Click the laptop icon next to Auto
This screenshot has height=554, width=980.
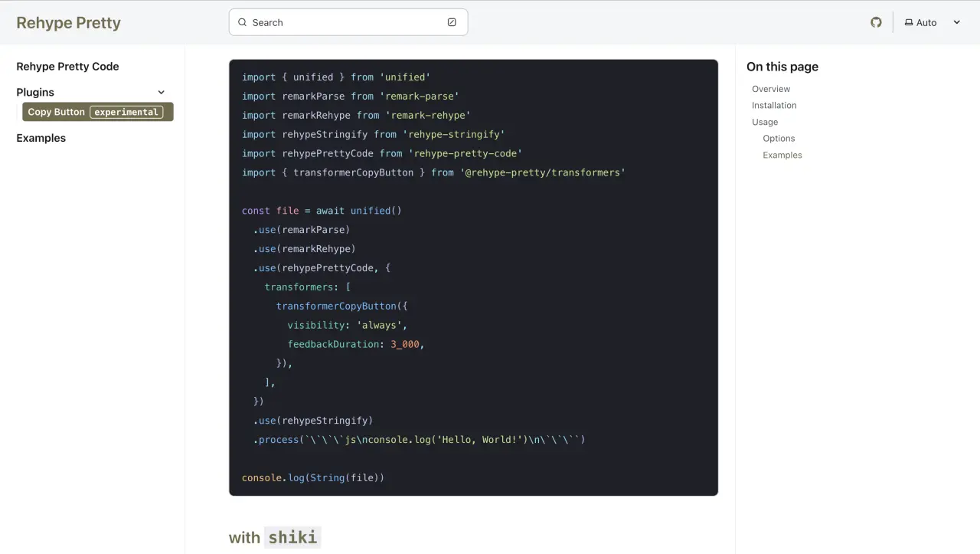(908, 22)
